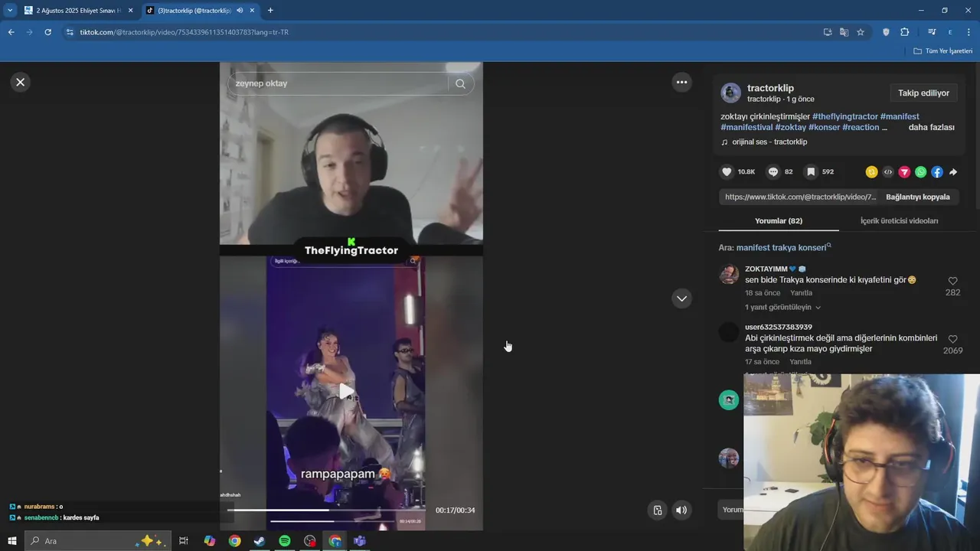This screenshot has width=980, height=551.
Task: Switch to the İçerik üreticisi videoları tab
Action: pos(899,220)
